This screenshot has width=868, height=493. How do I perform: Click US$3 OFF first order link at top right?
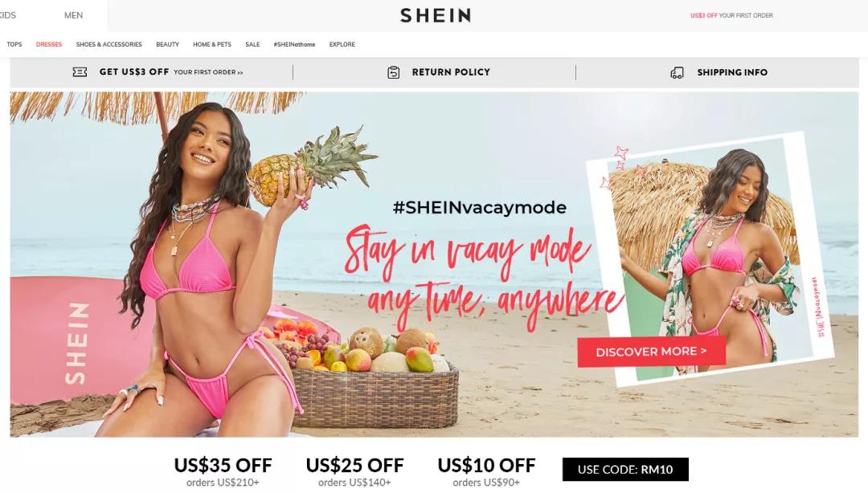731,15
